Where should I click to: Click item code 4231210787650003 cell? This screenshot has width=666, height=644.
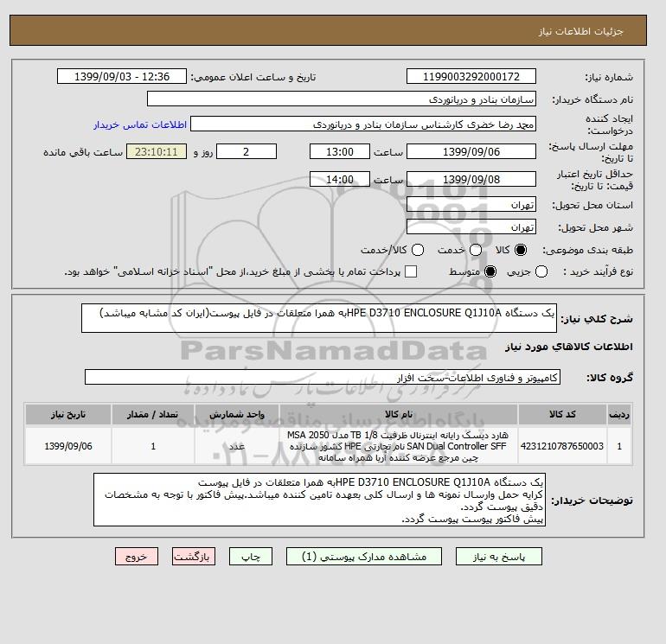coord(562,446)
